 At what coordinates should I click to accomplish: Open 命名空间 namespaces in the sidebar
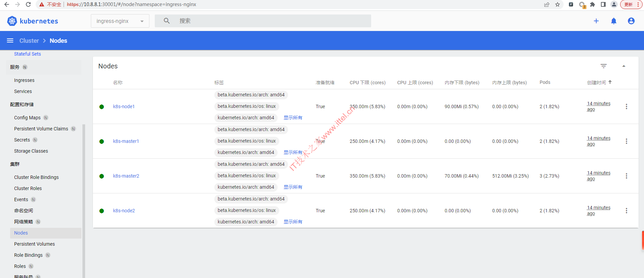(x=24, y=211)
